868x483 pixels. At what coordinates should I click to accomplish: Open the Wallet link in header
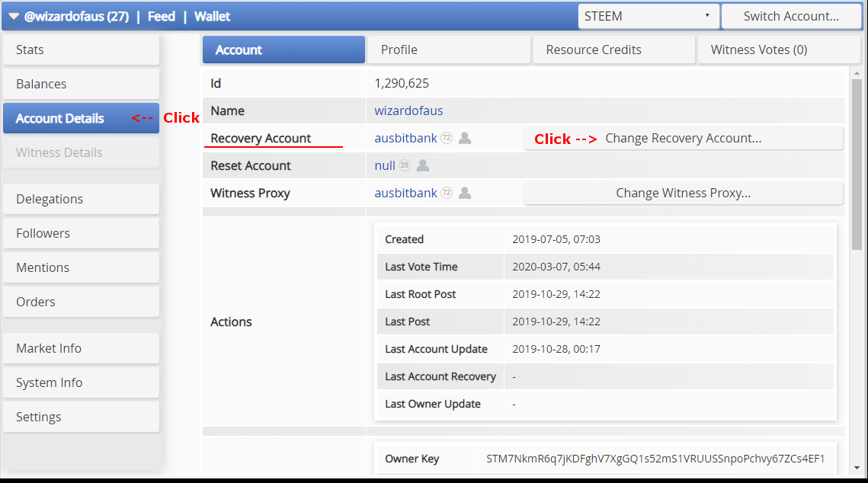click(x=212, y=16)
